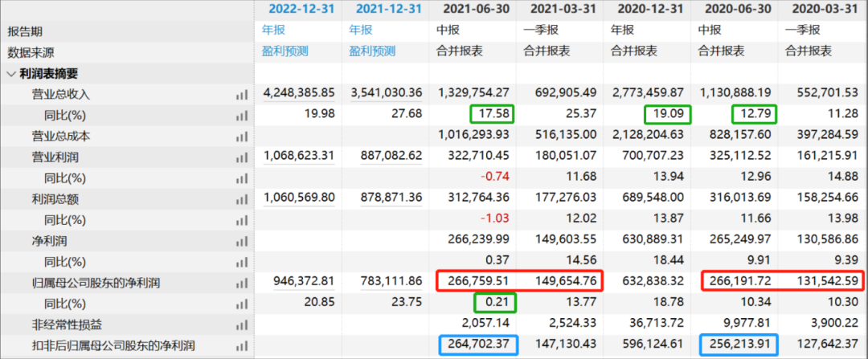Select the 报告期 row label
Screen dimensions: 868x359
[x=26, y=31]
